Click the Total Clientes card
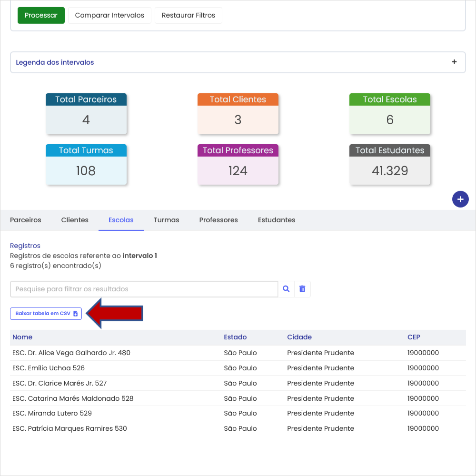The image size is (476, 476). [238, 114]
